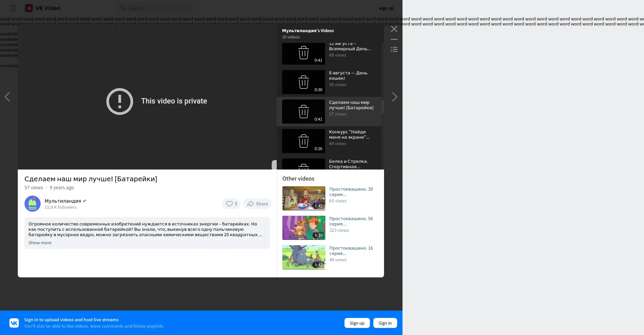Image resolution: width=644 pixels, height=335 pixels.
Task: Click 'Простоквашино. 56 серия...' title link
Action: 351,221
